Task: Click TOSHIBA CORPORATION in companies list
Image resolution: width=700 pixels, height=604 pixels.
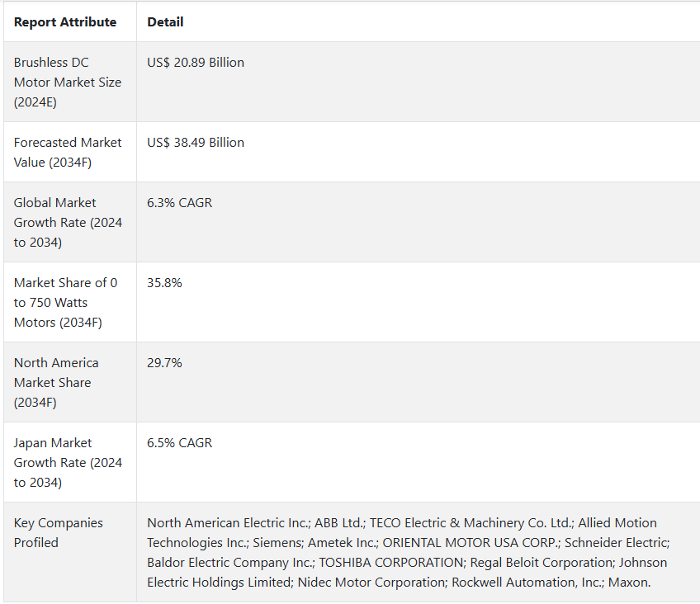Action: (x=392, y=562)
